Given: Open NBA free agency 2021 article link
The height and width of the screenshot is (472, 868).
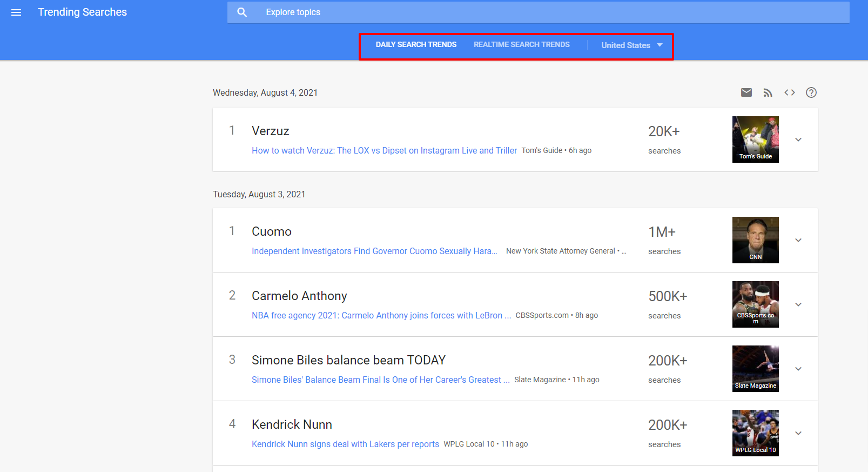Looking at the screenshot, I should coord(381,316).
